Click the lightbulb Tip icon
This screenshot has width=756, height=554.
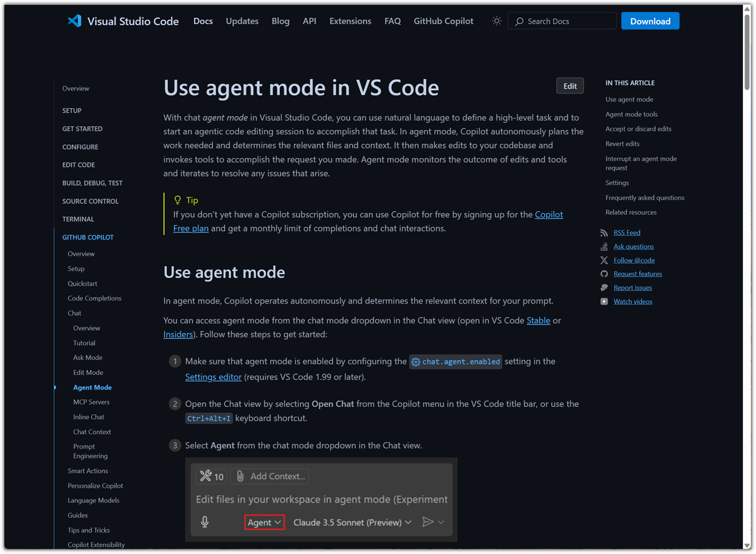click(178, 200)
